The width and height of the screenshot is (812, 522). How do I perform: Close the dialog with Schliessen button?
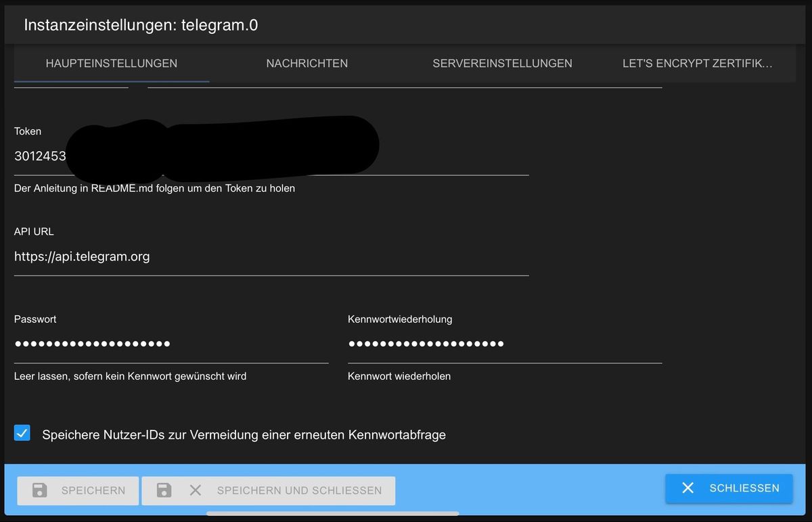[x=729, y=488]
